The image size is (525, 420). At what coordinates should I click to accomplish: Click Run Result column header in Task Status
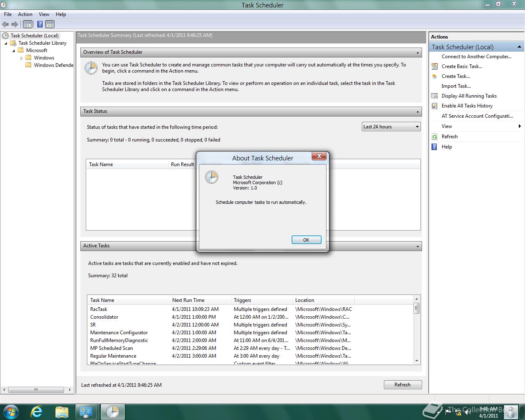(183, 164)
